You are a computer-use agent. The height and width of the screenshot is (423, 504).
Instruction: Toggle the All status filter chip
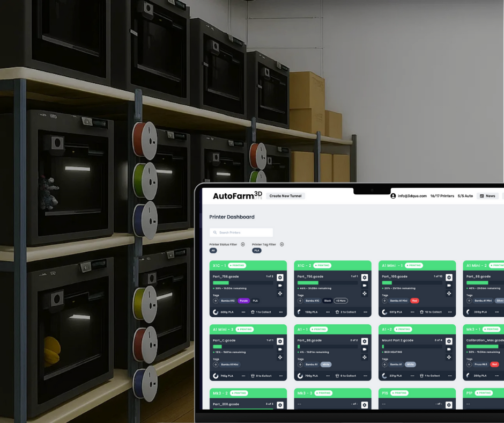pyautogui.click(x=213, y=251)
